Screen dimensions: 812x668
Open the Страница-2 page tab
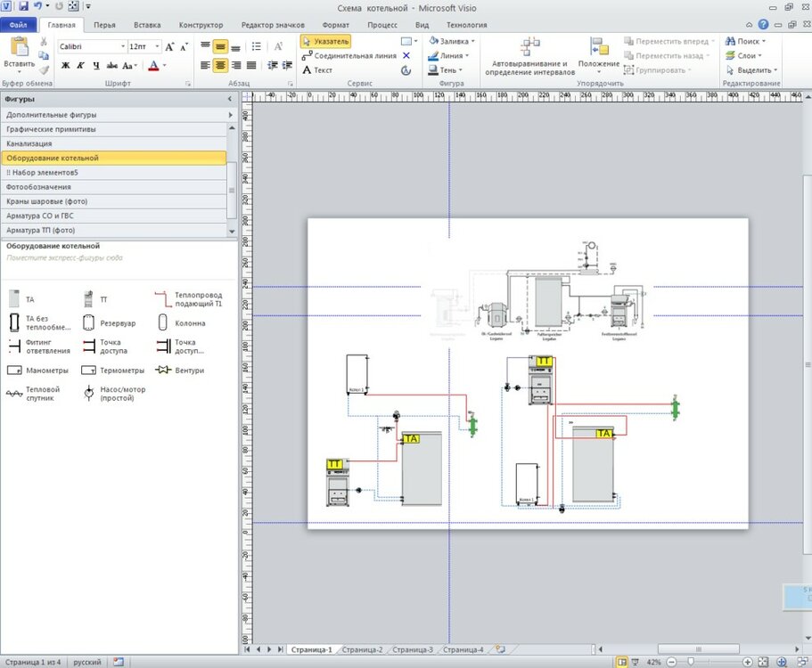[x=362, y=650]
